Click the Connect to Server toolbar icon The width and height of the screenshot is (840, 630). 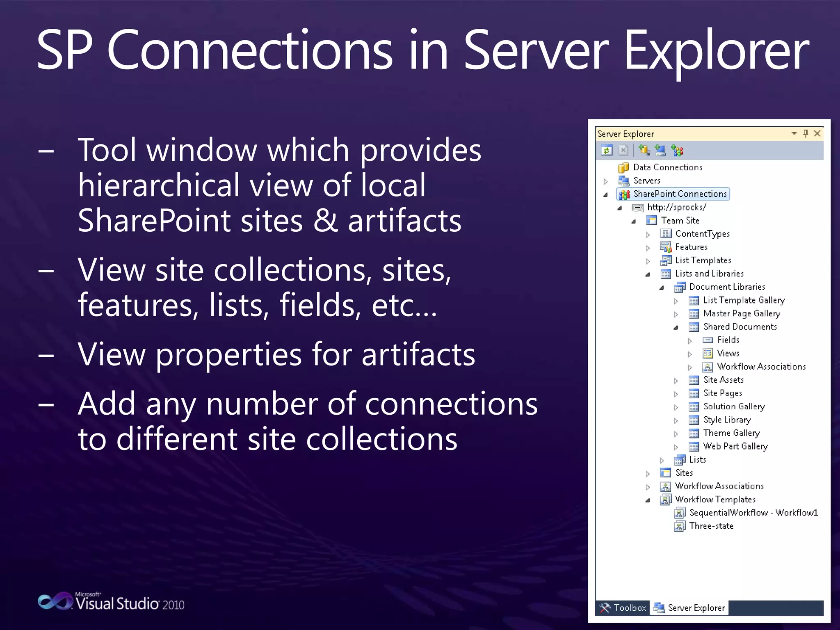660,151
